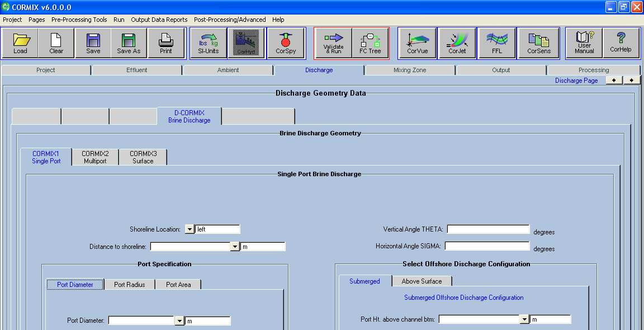Open Output Data Reports menu
The height and width of the screenshot is (330, 644).
tap(159, 20)
